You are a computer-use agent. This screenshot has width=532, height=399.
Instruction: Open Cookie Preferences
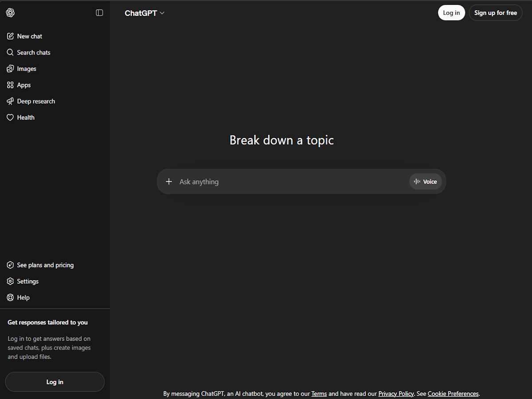453,393
